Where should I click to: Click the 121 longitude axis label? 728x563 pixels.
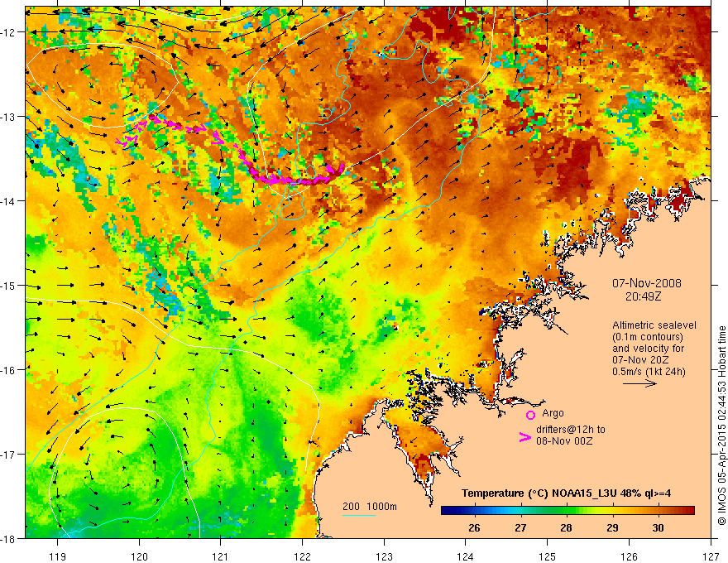click(221, 556)
